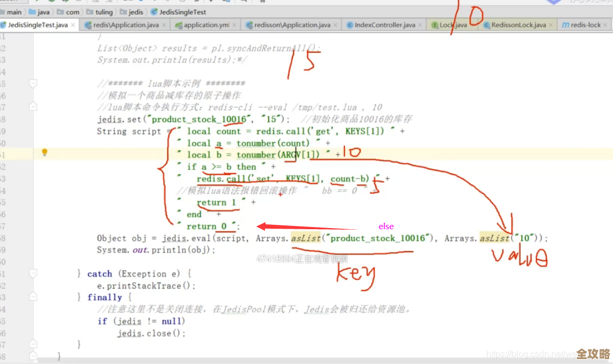Image resolution: width=613 pixels, height=364 pixels.
Task: Click the yellow light bulb intention icon
Action: tap(45, 153)
